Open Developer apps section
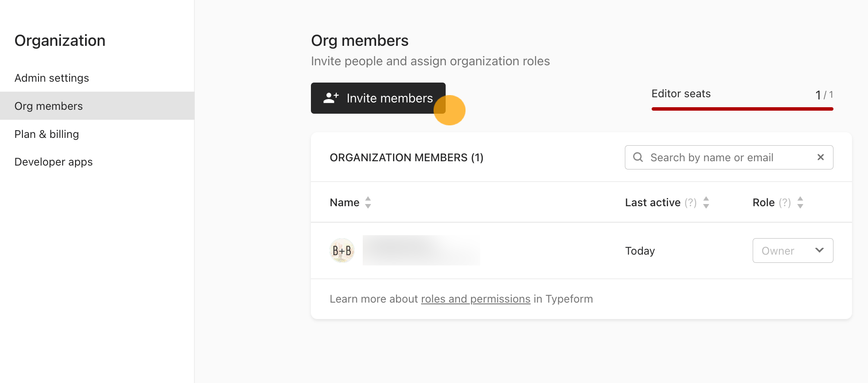 (x=54, y=162)
